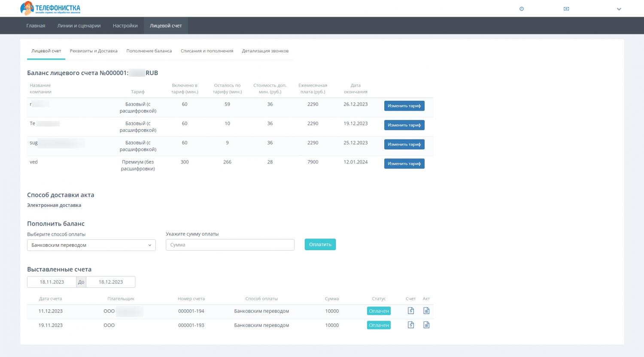This screenshot has width=644, height=357.
Task: Click Изменить тариф for the 26.12.2023 row
Action: [404, 106]
